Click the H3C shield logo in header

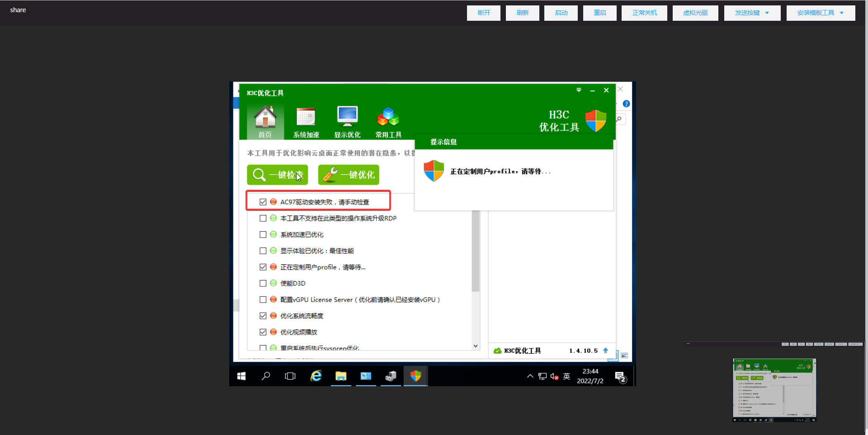click(596, 121)
